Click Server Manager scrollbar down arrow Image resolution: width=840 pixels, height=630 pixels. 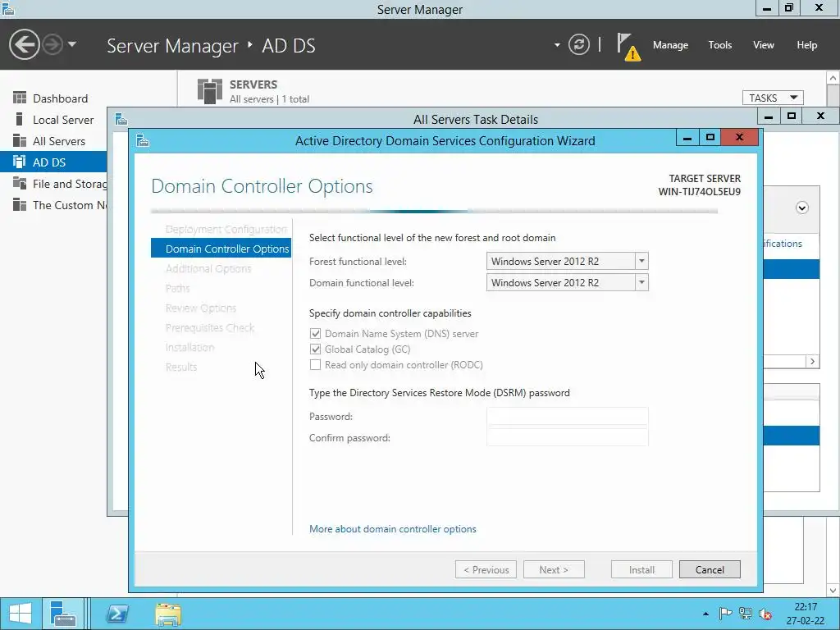pos(833,591)
